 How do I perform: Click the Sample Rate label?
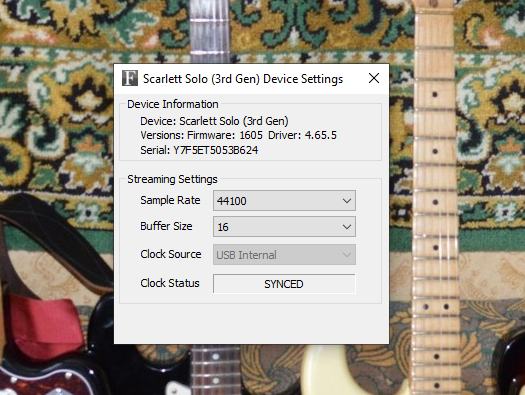(x=170, y=200)
